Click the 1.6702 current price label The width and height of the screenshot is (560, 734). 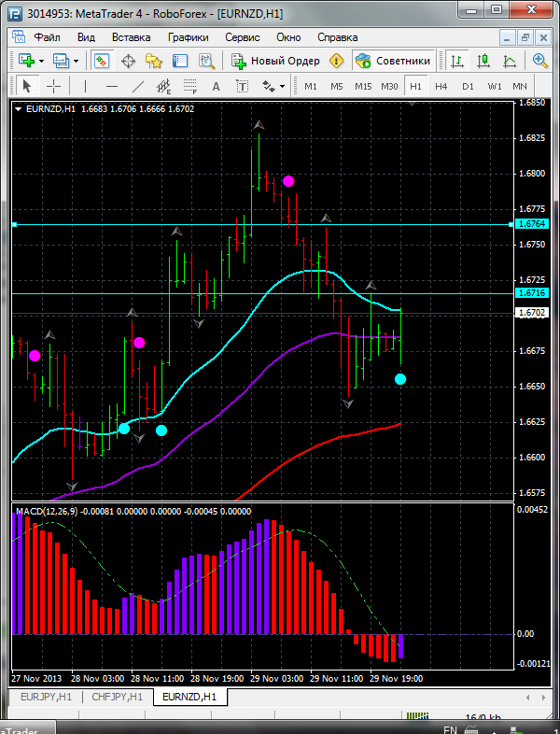pos(532,313)
